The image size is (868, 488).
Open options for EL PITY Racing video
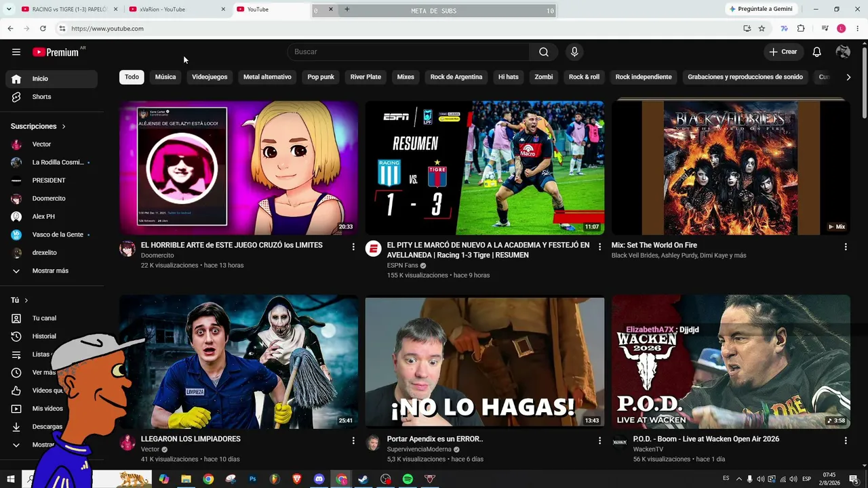599,247
